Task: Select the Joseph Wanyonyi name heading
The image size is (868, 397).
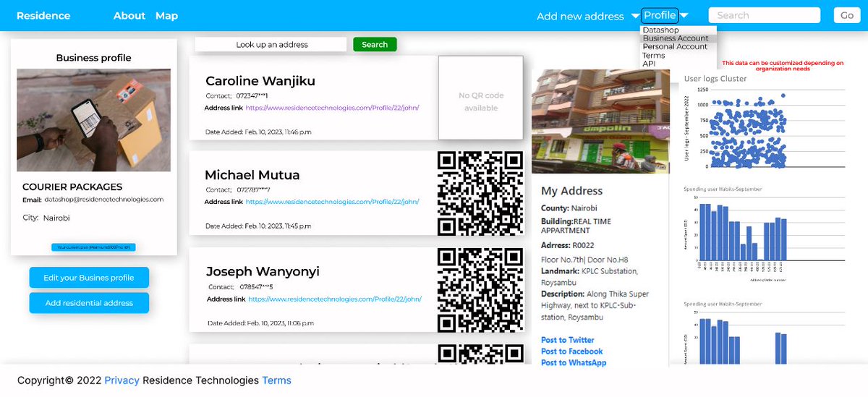Action: tap(263, 272)
